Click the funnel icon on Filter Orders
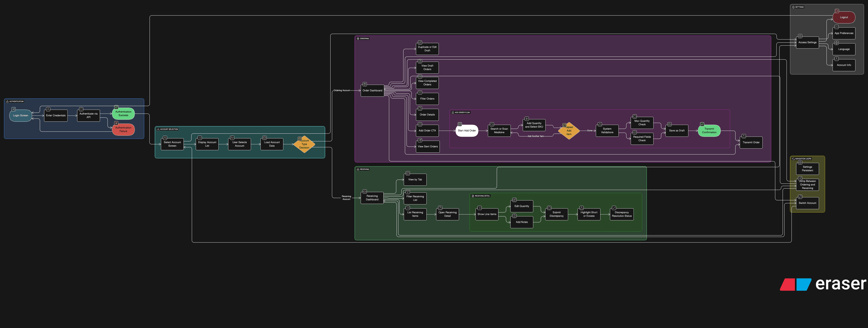Viewport: 868px width, 328px height. point(420,92)
